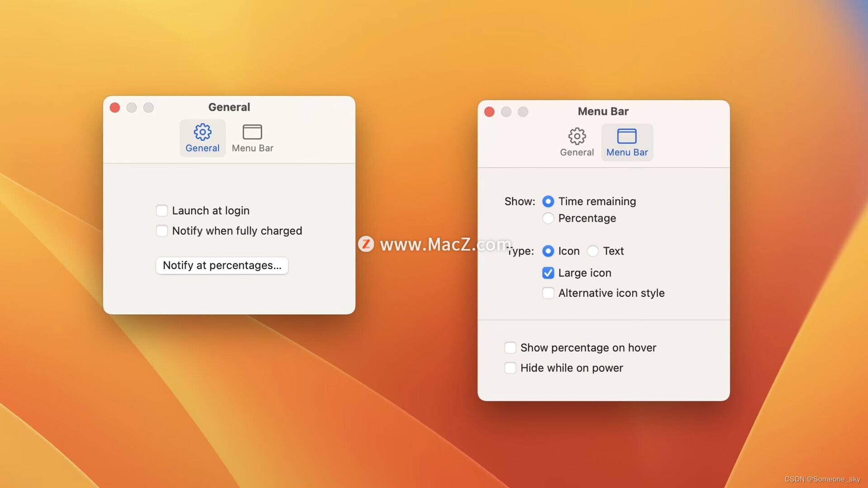The height and width of the screenshot is (488, 868).
Task: Enable Hide while on power checkbox
Action: (x=510, y=368)
